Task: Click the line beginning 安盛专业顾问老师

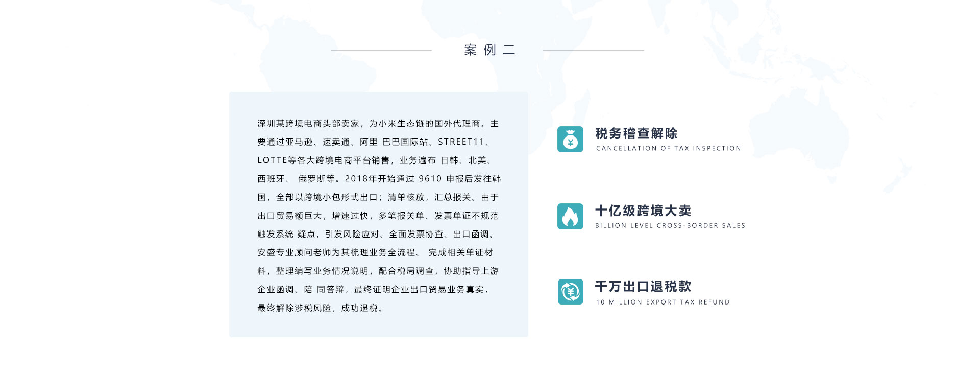Action: pos(375,252)
